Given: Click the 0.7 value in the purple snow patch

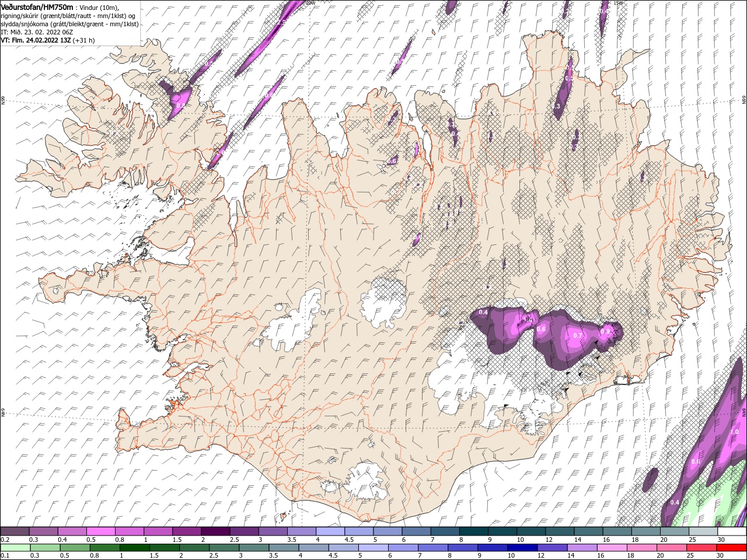Looking at the screenshot, I should click(x=578, y=335).
